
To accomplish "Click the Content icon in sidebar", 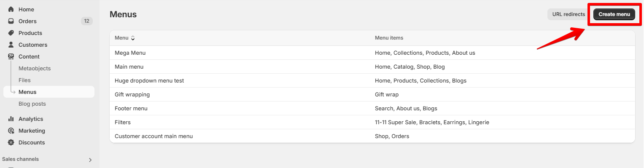I will coord(11,56).
